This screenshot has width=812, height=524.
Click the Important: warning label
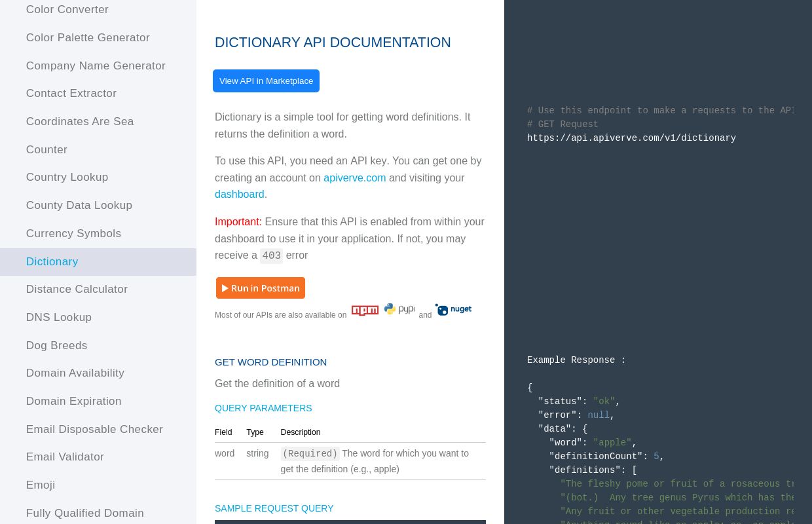click(238, 222)
